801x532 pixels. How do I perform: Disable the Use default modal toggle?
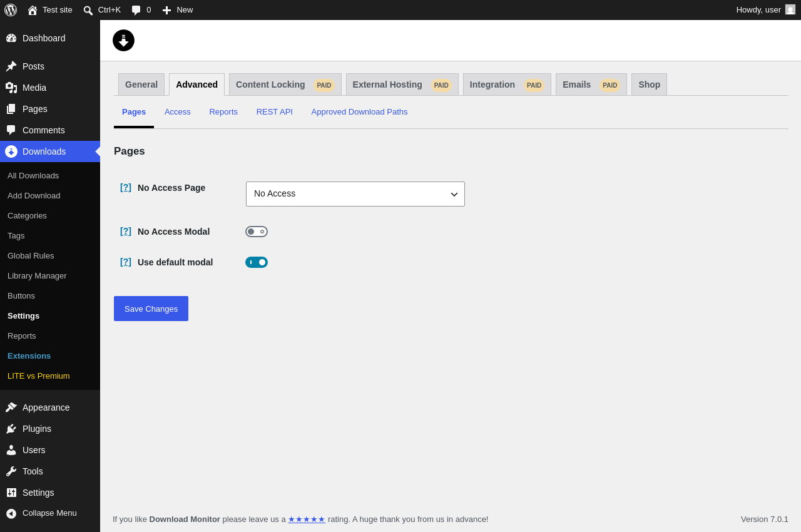257,262
